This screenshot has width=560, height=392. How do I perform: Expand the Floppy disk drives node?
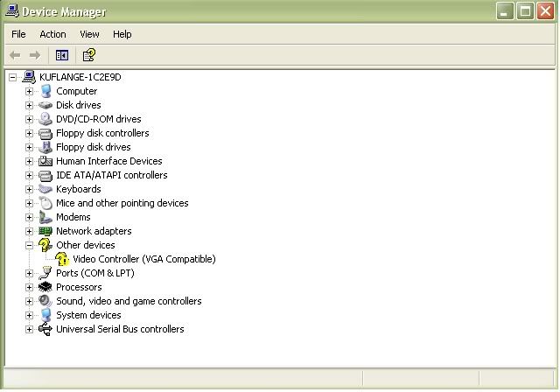point(29,147)
